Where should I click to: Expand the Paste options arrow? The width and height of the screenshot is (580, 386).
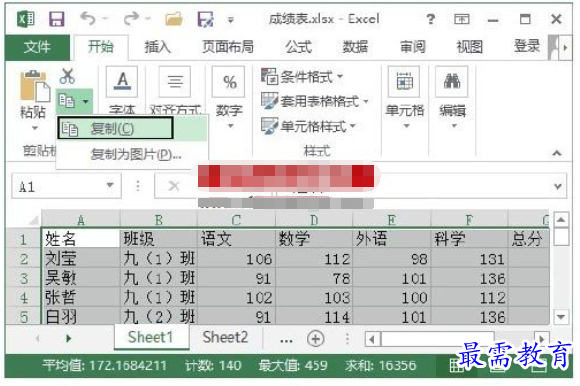coord(34,128)
